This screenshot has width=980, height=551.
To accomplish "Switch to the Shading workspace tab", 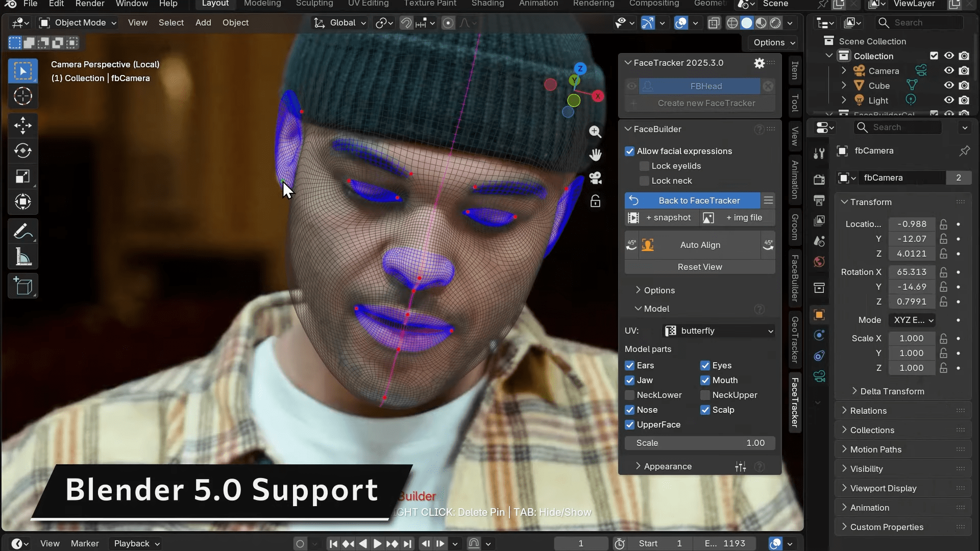I will [x=487, y=4].
